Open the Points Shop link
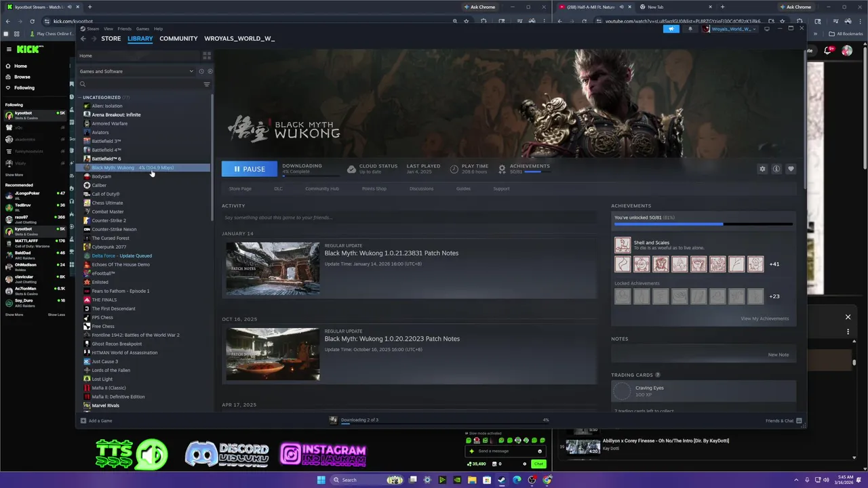Screen dimensions: 868x488 tap(374, 188)
